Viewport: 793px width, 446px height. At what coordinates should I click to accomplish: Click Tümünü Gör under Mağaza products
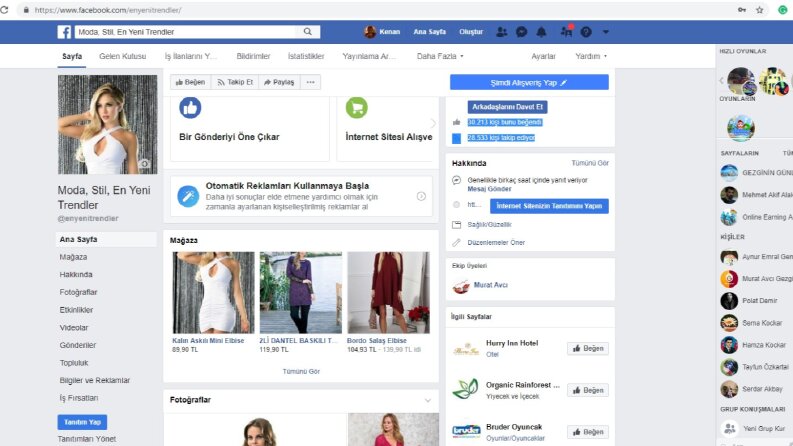[301, 371]
